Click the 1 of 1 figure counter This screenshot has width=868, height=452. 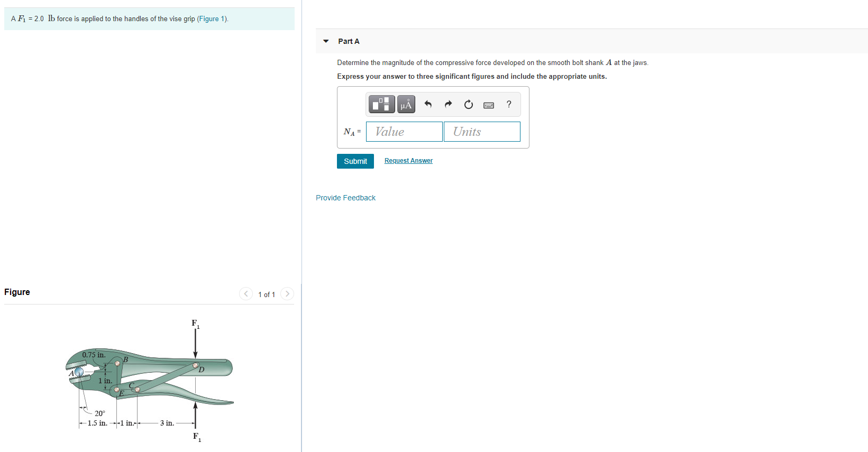[267, 294]
